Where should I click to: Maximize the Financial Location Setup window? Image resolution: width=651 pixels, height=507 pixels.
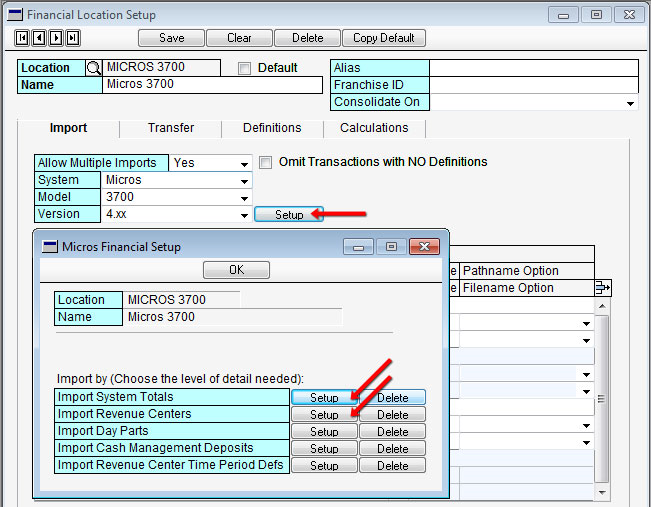(x=596, y=15)
